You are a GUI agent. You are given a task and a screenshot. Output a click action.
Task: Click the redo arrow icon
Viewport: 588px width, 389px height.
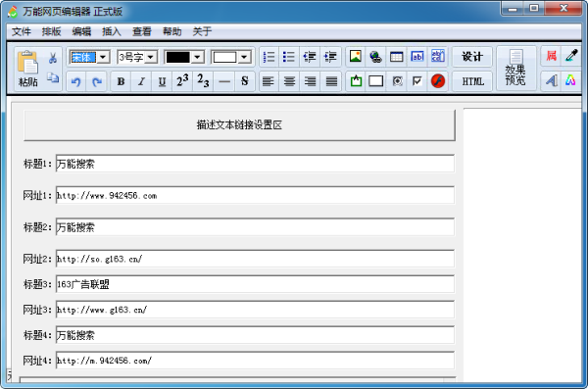click(x=97, y=81)
